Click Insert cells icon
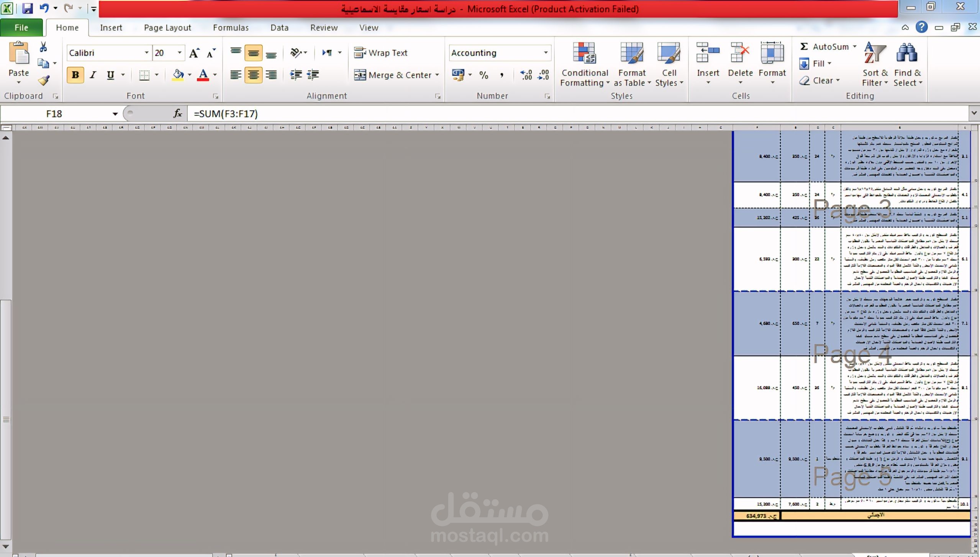The image size is (980, 557). (x=708, y=53)
